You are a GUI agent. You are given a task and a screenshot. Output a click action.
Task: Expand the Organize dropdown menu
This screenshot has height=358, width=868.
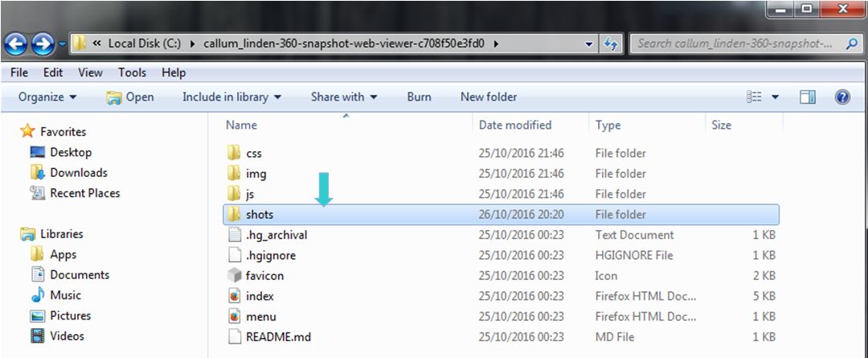pos(47,97)
